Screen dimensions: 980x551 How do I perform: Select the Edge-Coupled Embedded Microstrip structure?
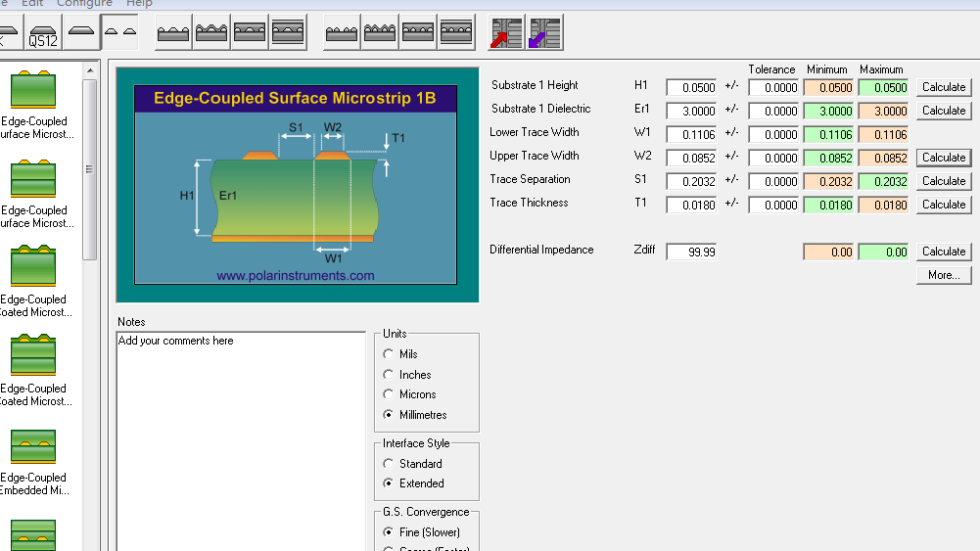pyautogui.click(x=33, y=460)
